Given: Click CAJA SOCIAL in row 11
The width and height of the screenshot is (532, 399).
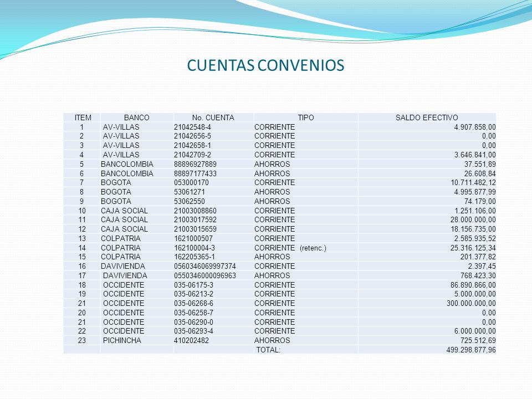Looking at the screenshot, I should [x=124, y=220].
